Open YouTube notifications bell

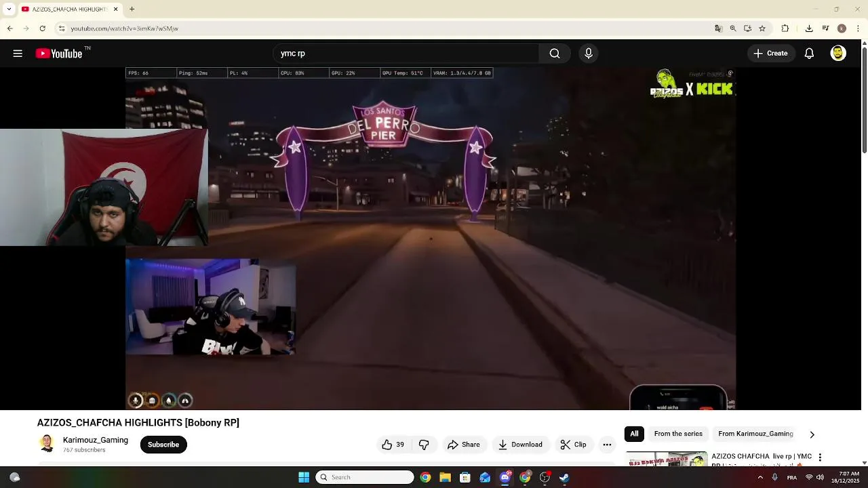tap(809, 54)
